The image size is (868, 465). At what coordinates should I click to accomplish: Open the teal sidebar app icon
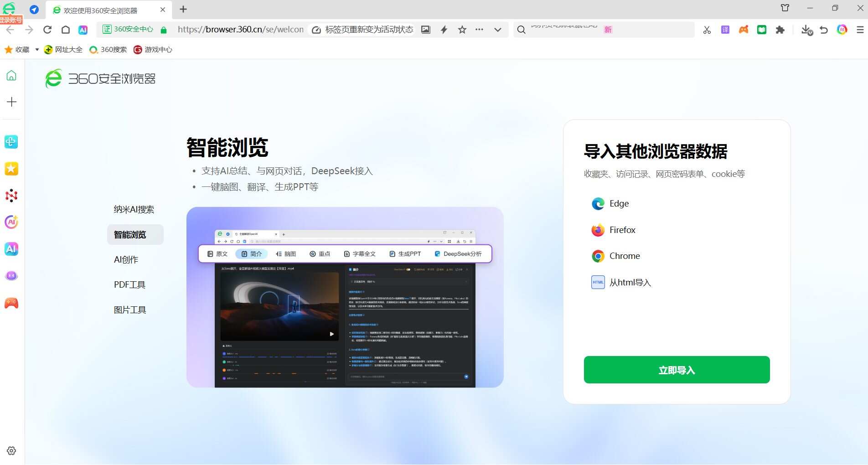point(11,142)
